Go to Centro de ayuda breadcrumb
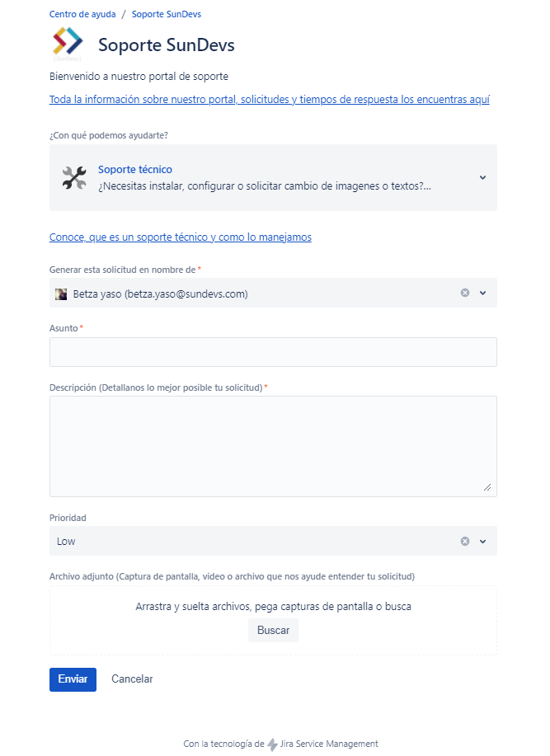 (x=81, y=14)
